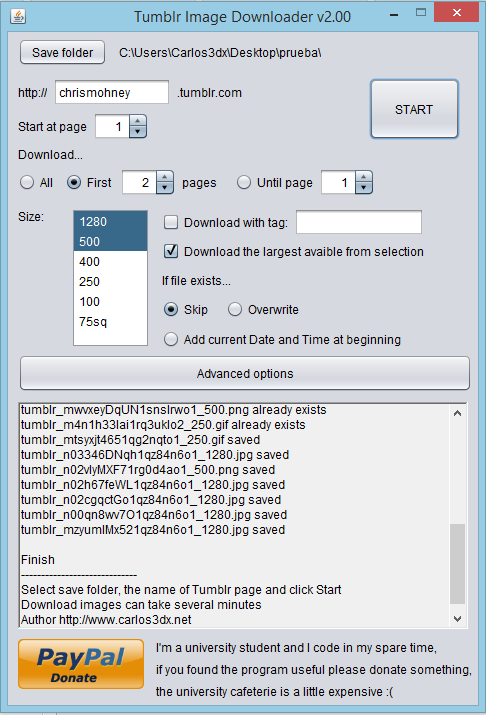The image size is (486, 715).
Task: Increase the Until page value
Action: [x=364, y=177]
